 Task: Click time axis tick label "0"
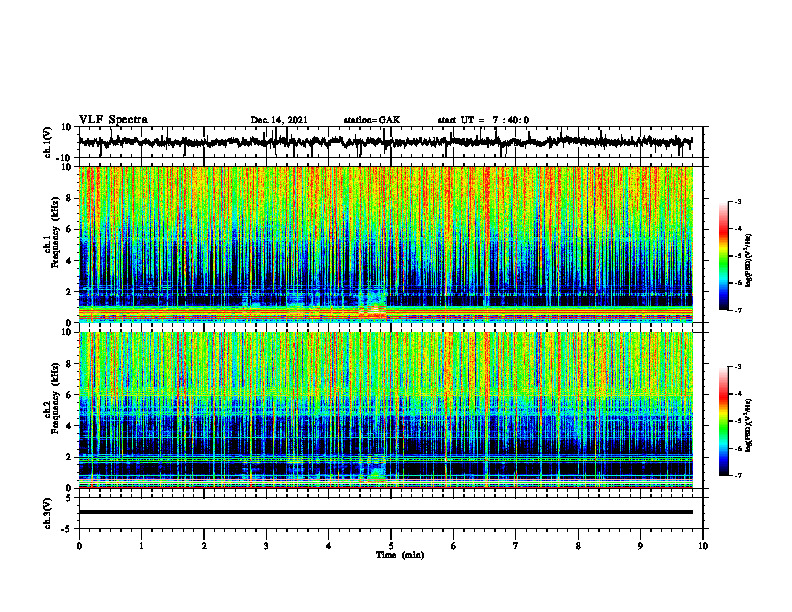point(79,546)
